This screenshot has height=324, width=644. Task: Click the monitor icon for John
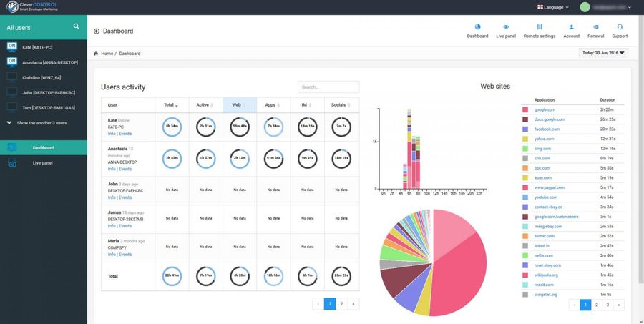tap(12, 92)
